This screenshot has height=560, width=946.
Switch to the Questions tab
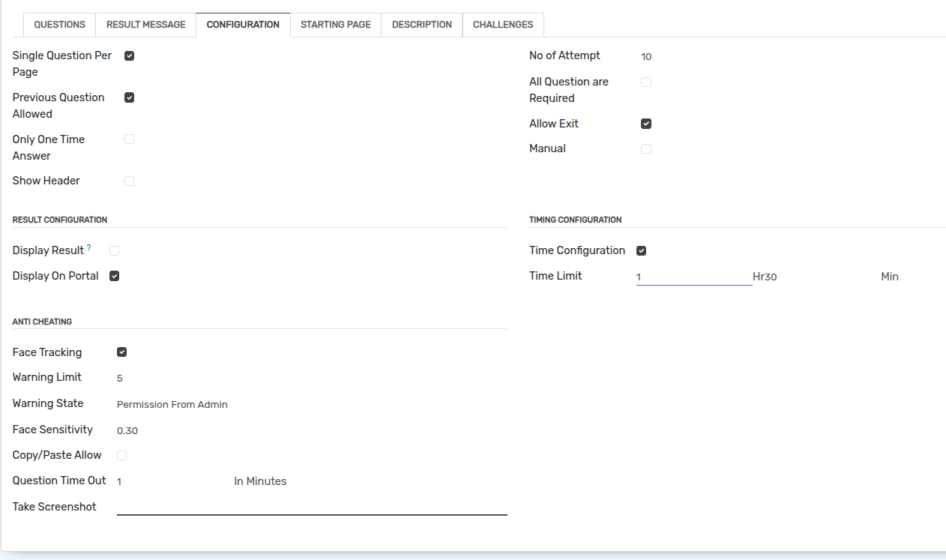point(60,25)
